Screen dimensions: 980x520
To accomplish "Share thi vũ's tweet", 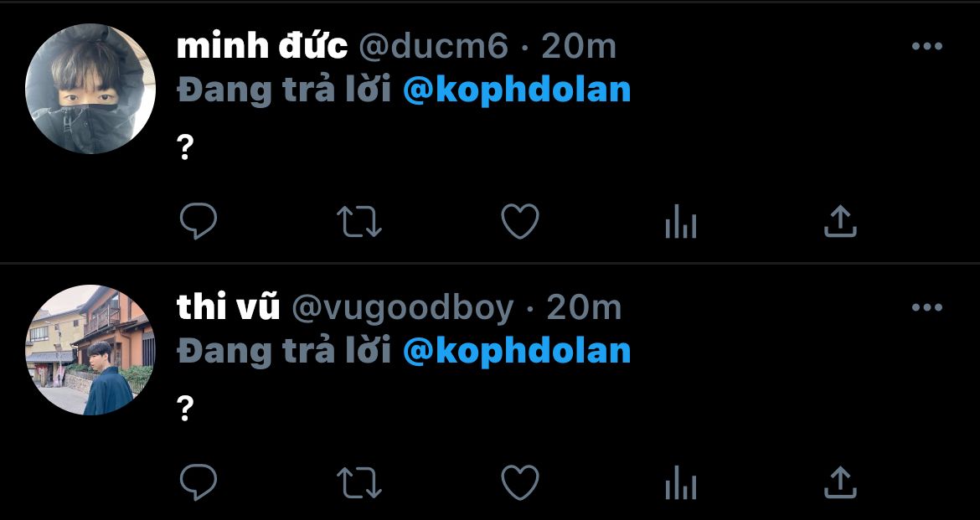I will point(840,481).
